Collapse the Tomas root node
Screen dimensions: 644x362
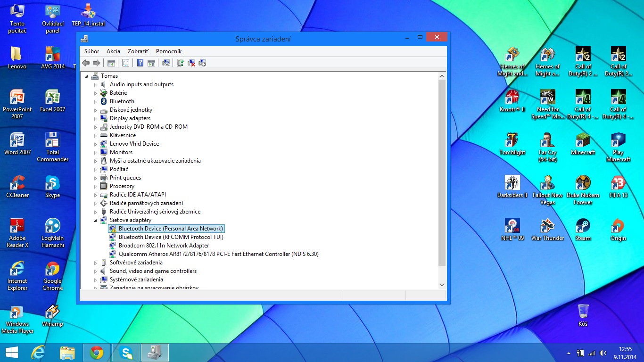[86, 76]
